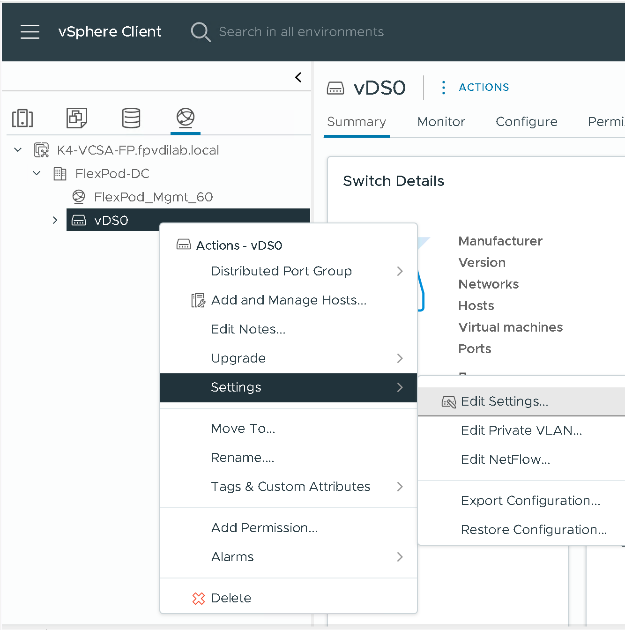Switch to the Permissions tab
This screenshot has width=625, height=630.
point(606,121)
